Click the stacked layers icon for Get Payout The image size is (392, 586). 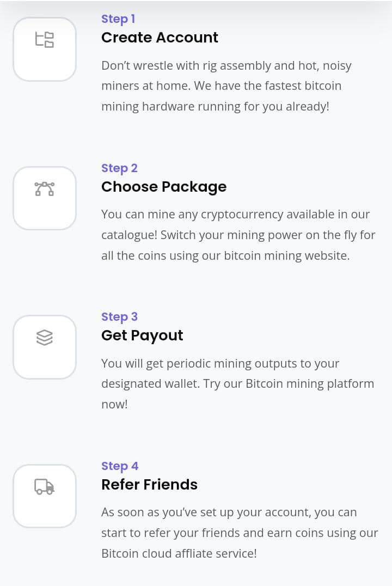coord(45,338)
